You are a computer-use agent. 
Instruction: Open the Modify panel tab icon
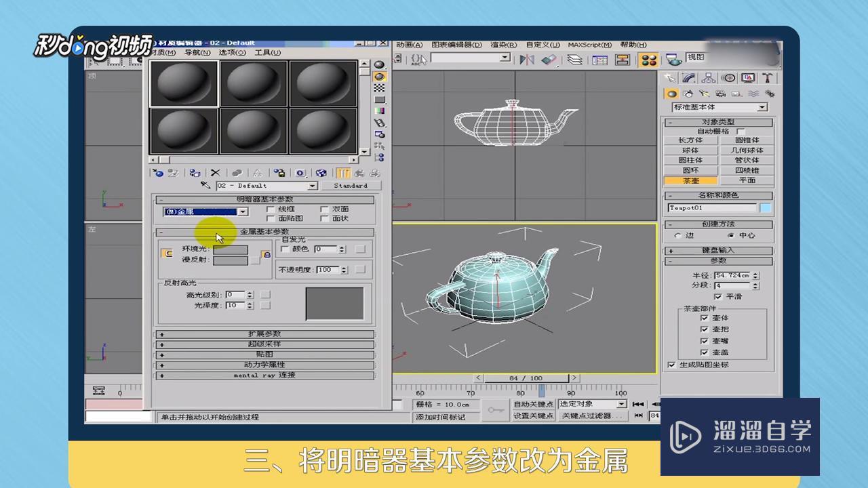(x=690, y=78)
